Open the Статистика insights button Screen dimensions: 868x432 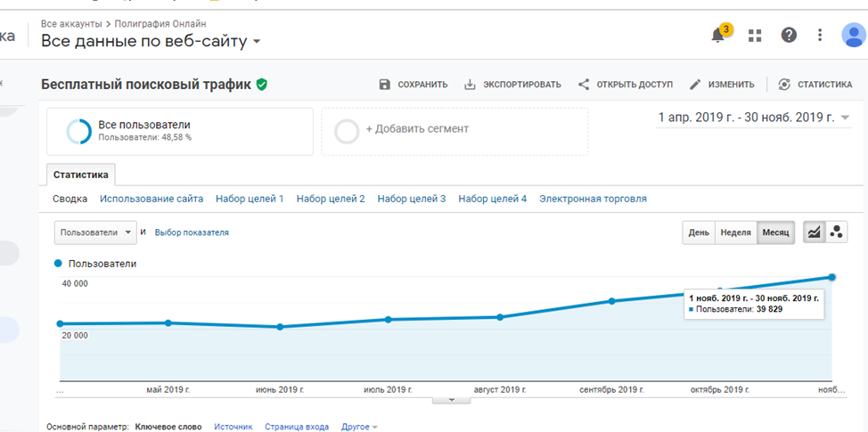coord(815,85)
